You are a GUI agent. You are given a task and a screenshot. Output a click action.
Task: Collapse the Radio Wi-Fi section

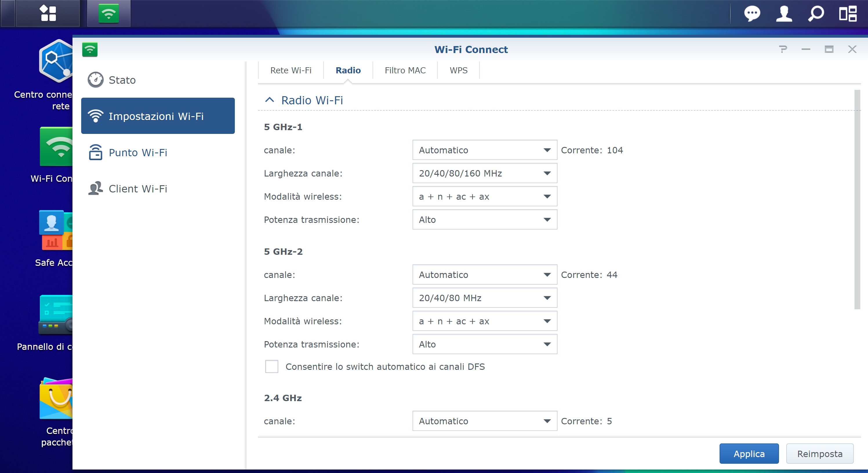270,100
